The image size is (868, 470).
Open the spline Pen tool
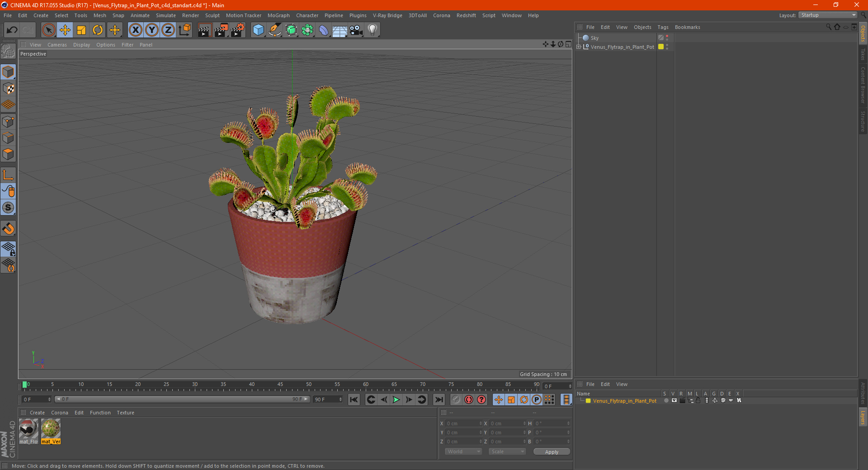[x=274, y=30]
